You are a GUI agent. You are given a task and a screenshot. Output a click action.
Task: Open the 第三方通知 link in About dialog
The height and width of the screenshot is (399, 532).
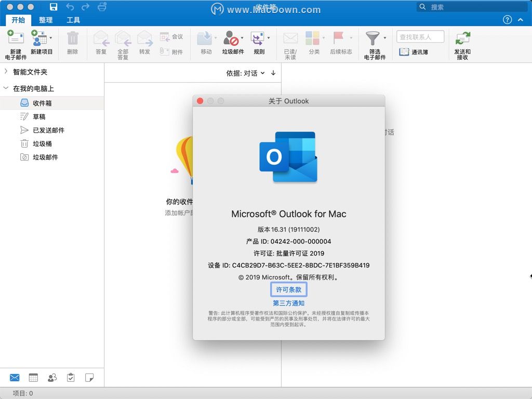click(x=289, y=303)
